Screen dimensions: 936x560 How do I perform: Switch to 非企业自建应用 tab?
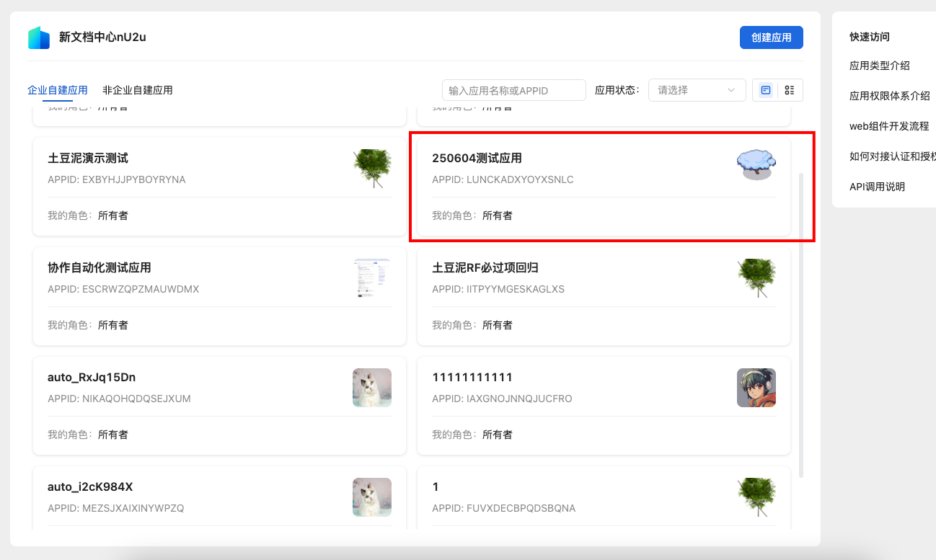click(138, 90)
